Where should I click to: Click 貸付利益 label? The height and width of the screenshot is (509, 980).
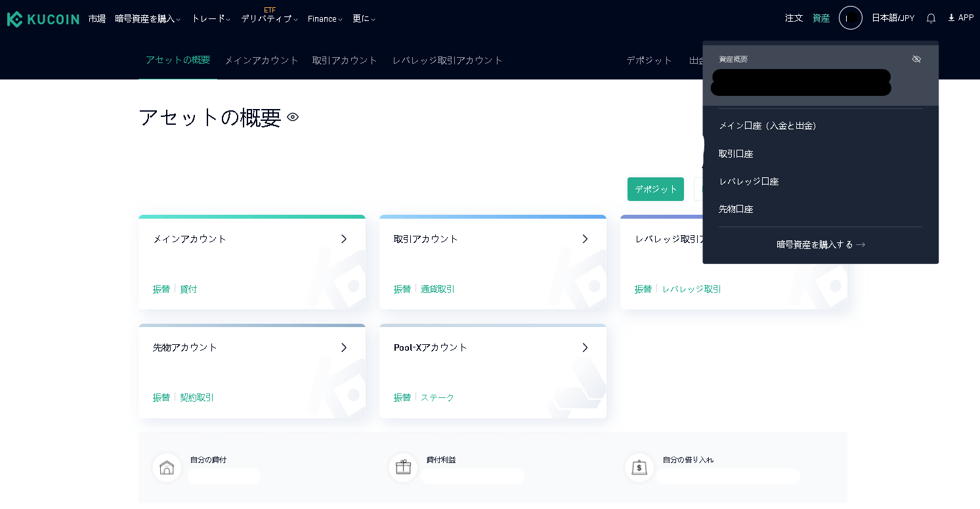click(x=441, y=460)
